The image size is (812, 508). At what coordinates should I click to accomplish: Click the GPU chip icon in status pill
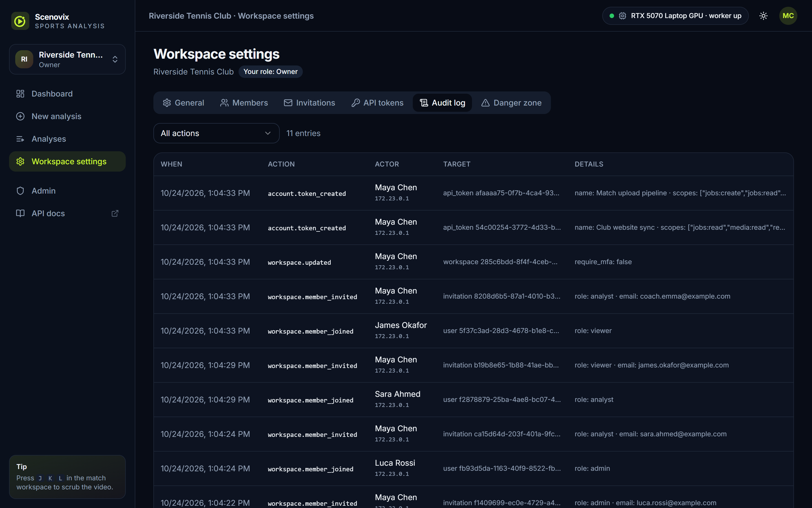[x=623, y=16]
